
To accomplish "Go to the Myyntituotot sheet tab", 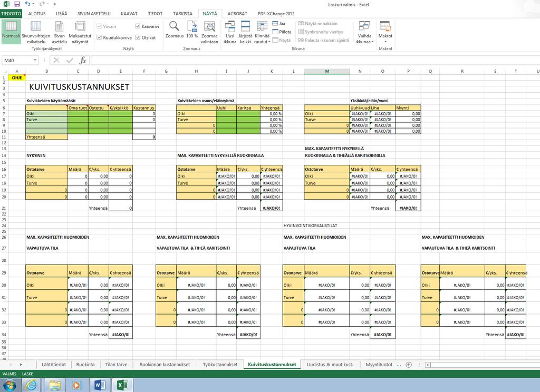I will (379, 365).
